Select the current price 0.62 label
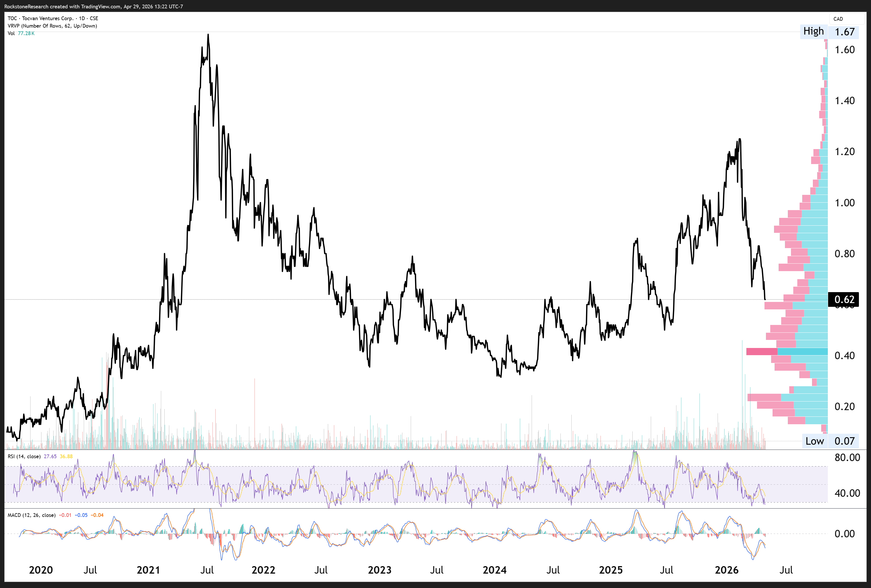The image size is (871, 588). tap(844, 299)
